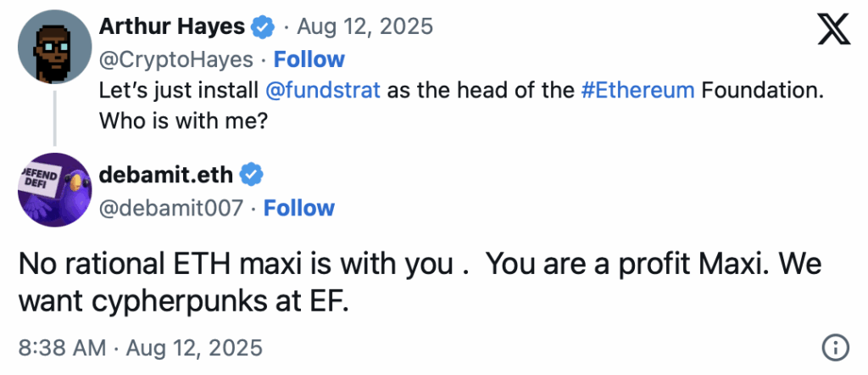This screenshot has width=868, height=375.
Task: Click the verified badge beside debamit.eth
Action: pos(251,175)
